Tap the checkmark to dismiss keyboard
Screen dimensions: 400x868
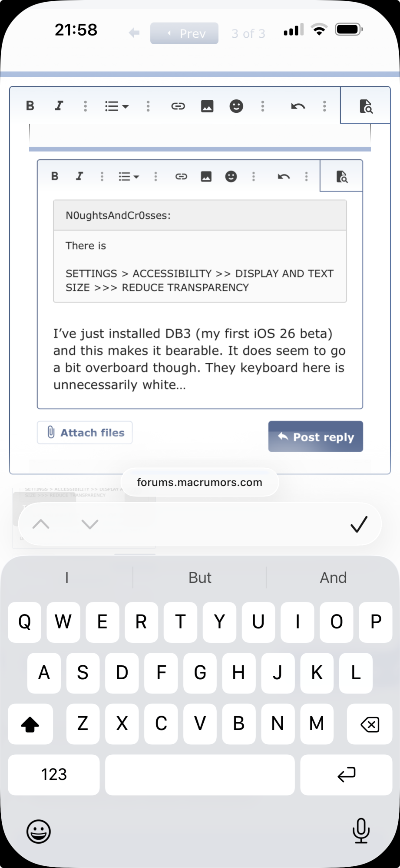click(359, 524)
